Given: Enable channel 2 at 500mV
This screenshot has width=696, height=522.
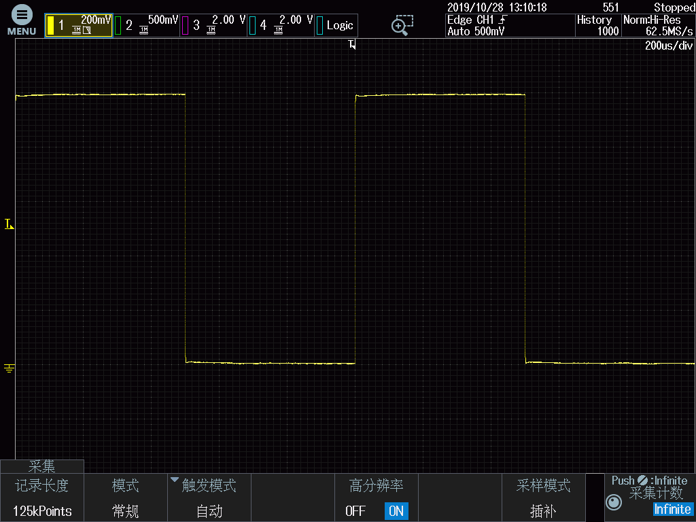Looking at the screenshot, I should click(146, 25).
